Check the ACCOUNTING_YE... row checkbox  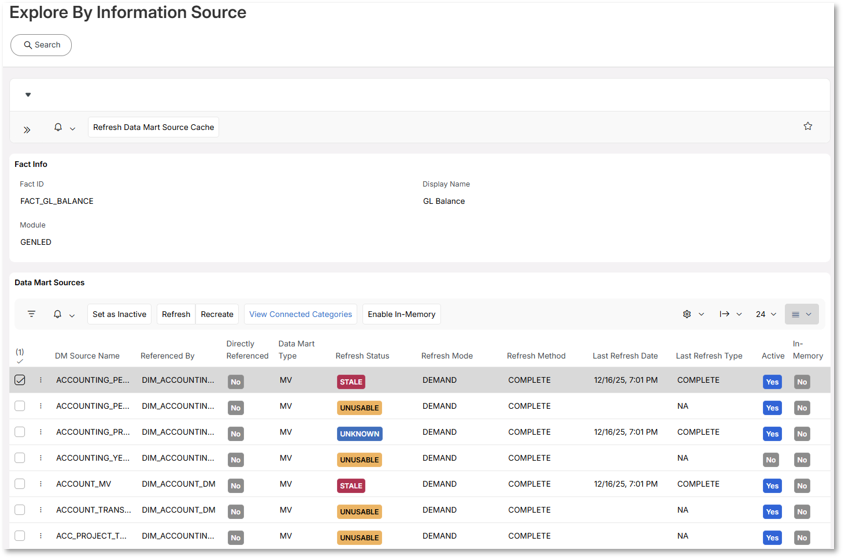point(20,458)
